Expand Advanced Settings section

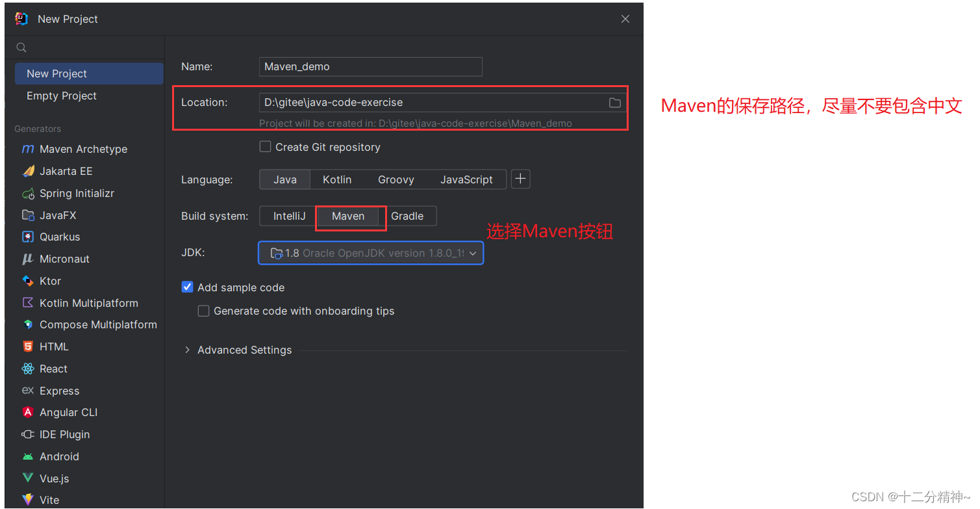(x=187, y=350)
